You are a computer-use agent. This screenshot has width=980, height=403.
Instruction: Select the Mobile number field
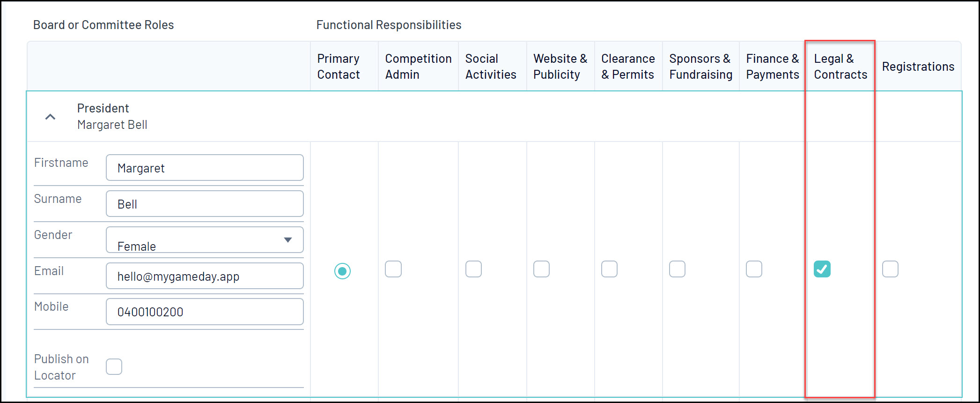click(x=204, y=312)
